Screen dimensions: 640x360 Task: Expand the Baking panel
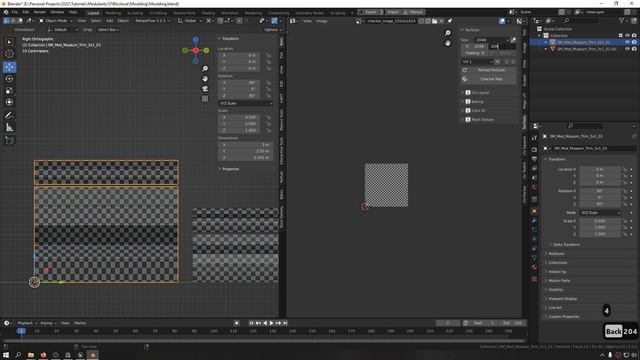[478, 102]
